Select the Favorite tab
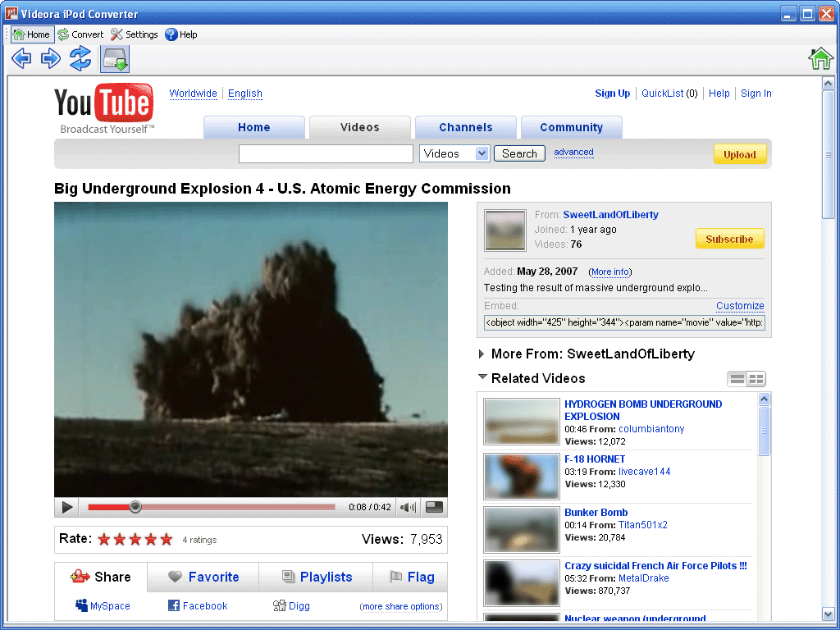The image size is (840, 630). pyautogui.click(x=203, y=577)
